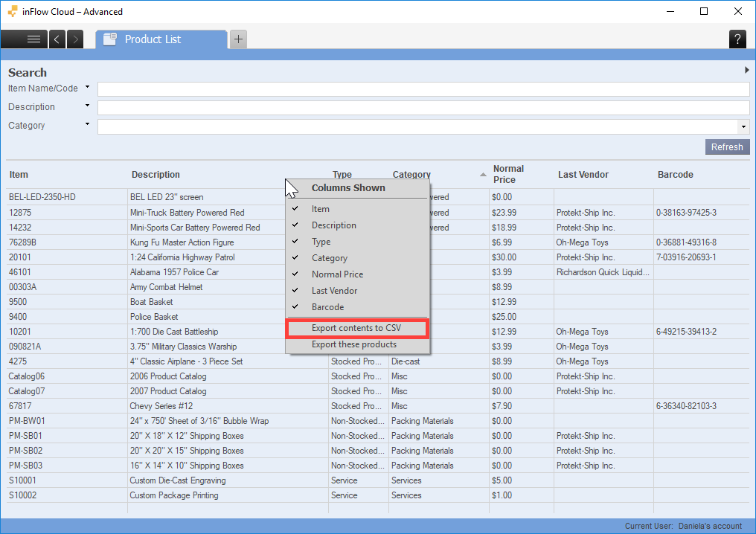Toggle the Normal Price column checkbox
Viewport: 756px width, 534px height.
point(295,274)
